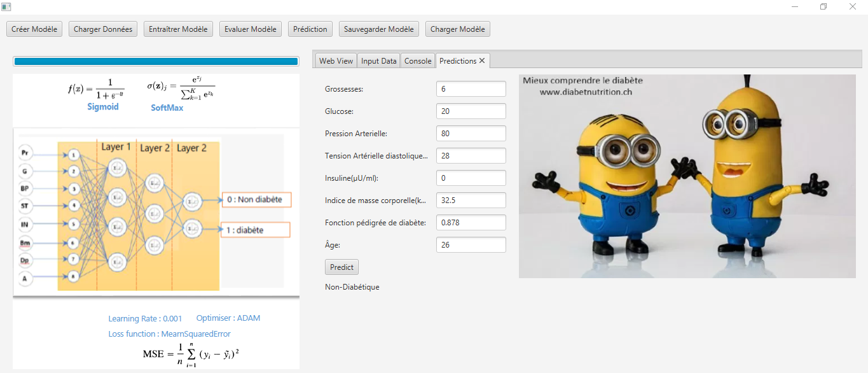Select the Input Data tab

[378, 60]
